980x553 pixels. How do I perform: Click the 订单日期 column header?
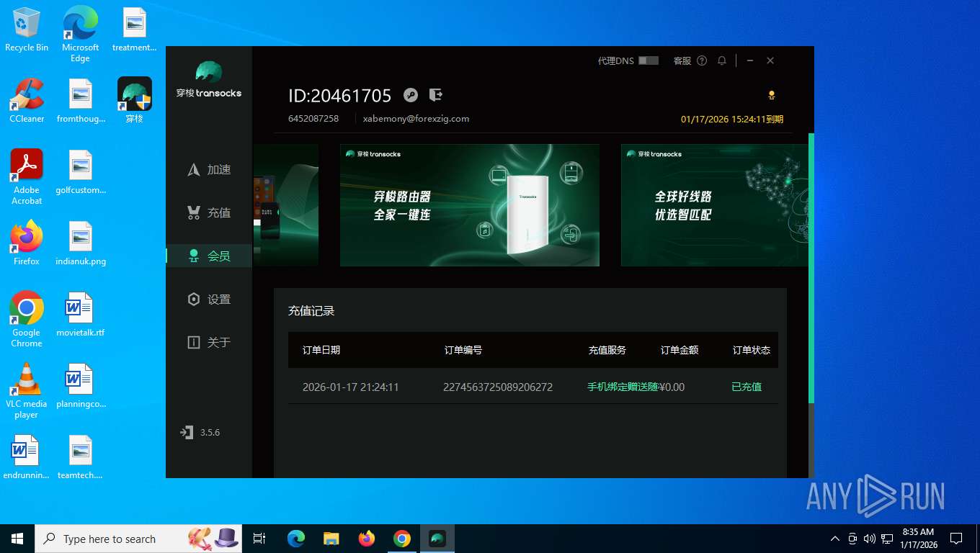321,350
